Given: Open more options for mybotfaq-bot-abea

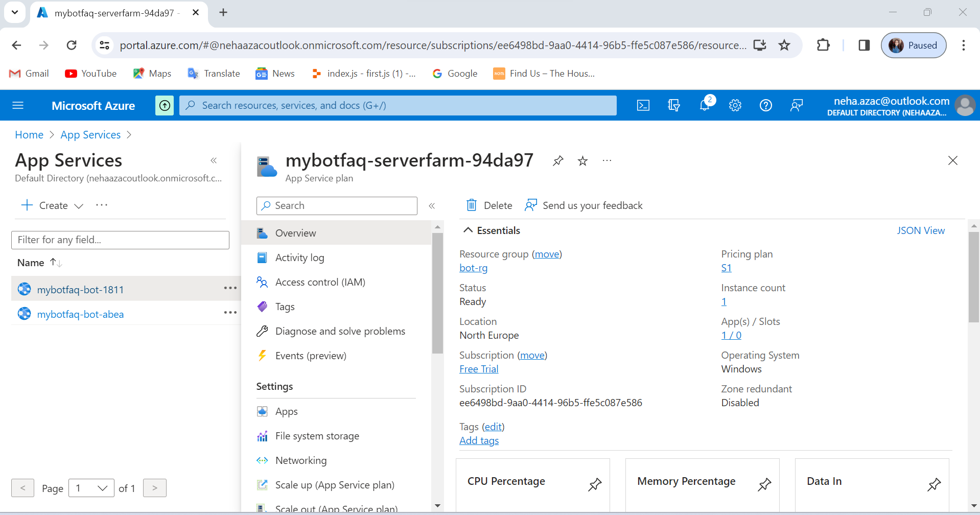Looking at the screenshot, I should (230, 313).
